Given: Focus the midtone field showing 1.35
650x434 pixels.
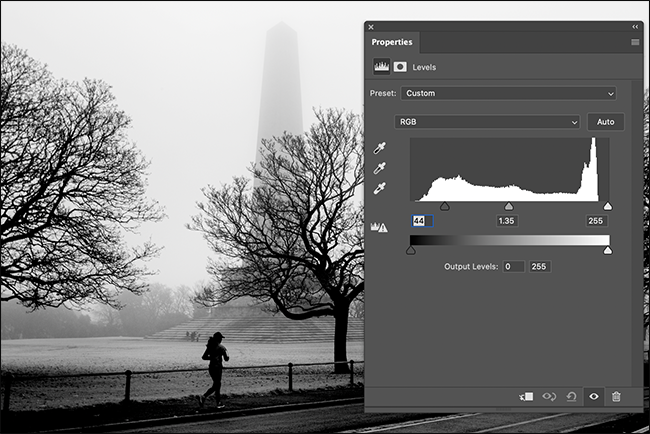Looking at the screenshot, I should 507,221.
